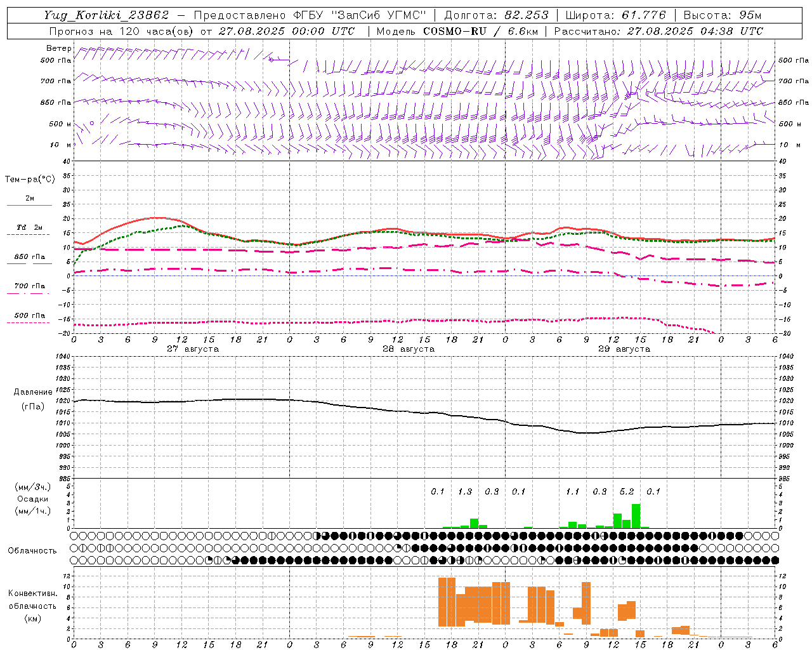Click the 1000 value on right pressure axis

[x=786, y=446]
